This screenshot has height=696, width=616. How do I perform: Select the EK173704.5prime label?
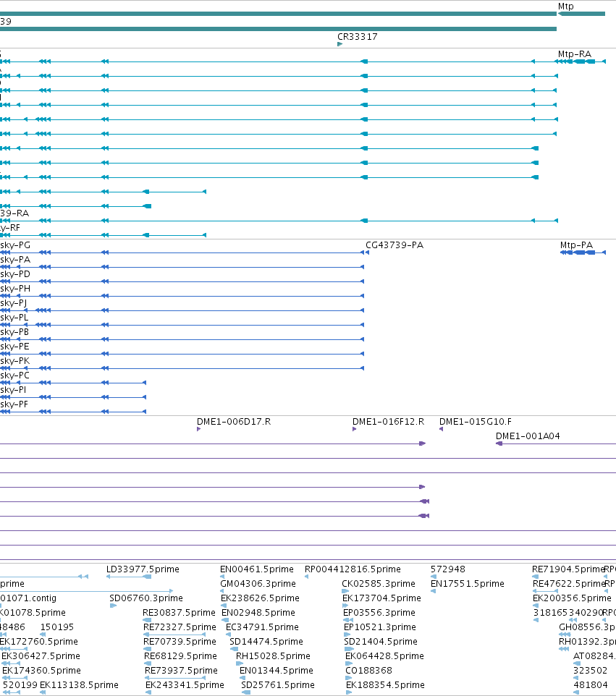(381, 598)
